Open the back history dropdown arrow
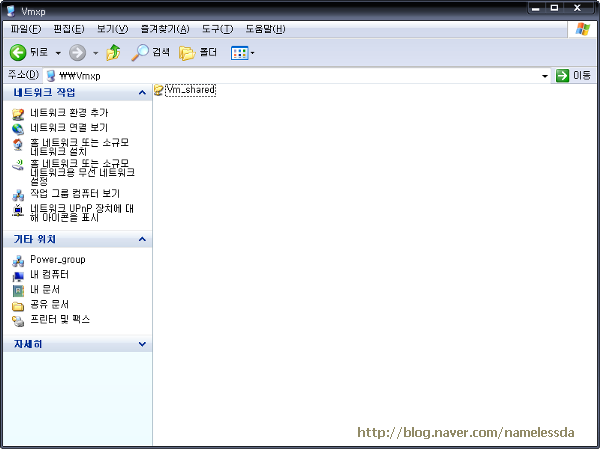Image resolution: width=600 pixels, height=449 pixels. [x=58, y=53]
